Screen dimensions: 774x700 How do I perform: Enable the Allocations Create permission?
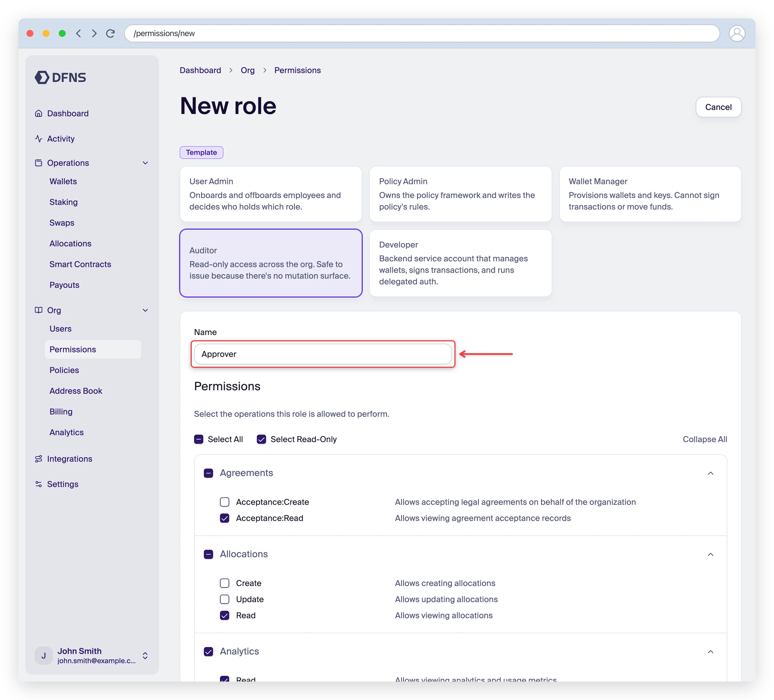click(225, 583)
